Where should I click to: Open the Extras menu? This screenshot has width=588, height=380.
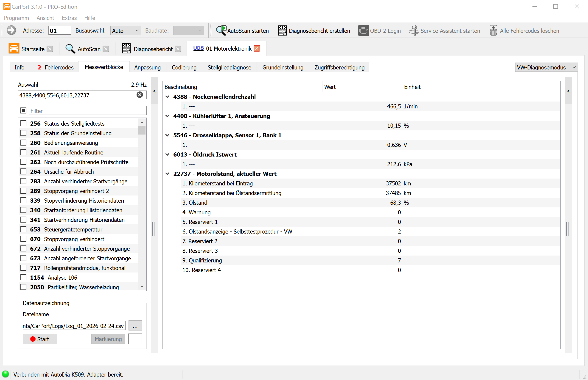pos(69,18)
